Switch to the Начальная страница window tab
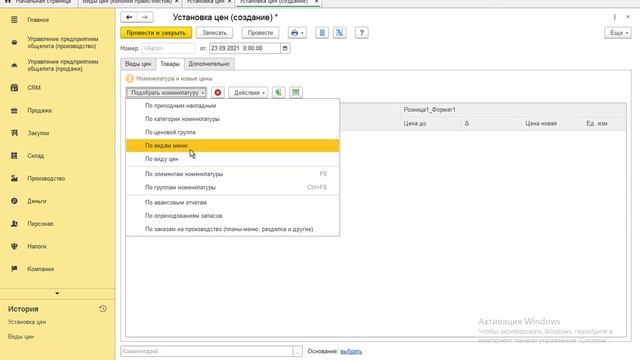Image resolution: width=640 pixels, height=360 pixels. (39, 2)
